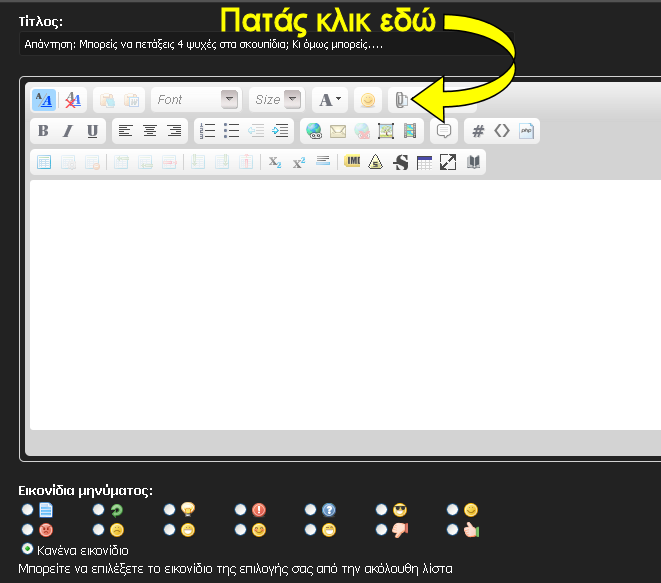Insert an email link
The height and width of the screenshot is (583, 661).
pyautogui.click(x=338, y=131)
